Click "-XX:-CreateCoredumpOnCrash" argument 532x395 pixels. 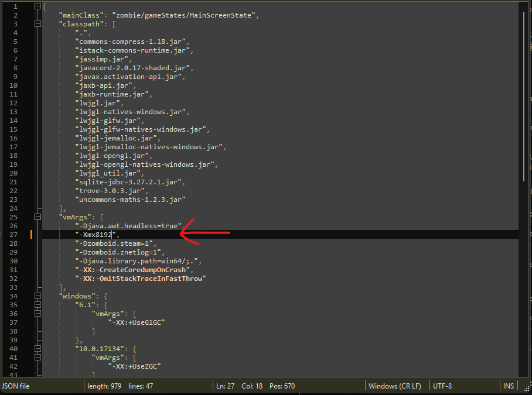click(x=132, y=270)
